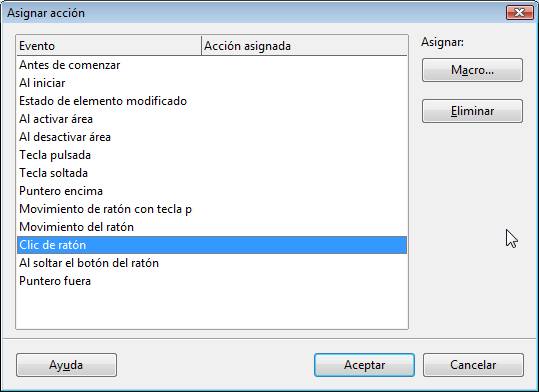Screen dimensions: 539x392
Task: Click the Eliminar button
Action: click(472, 111)
